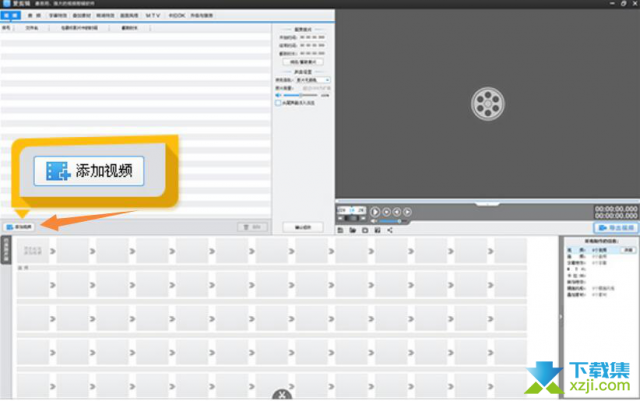The image size is (640, 401).
Task: Click the preview/trim original clip button
Action: [303, 62]
